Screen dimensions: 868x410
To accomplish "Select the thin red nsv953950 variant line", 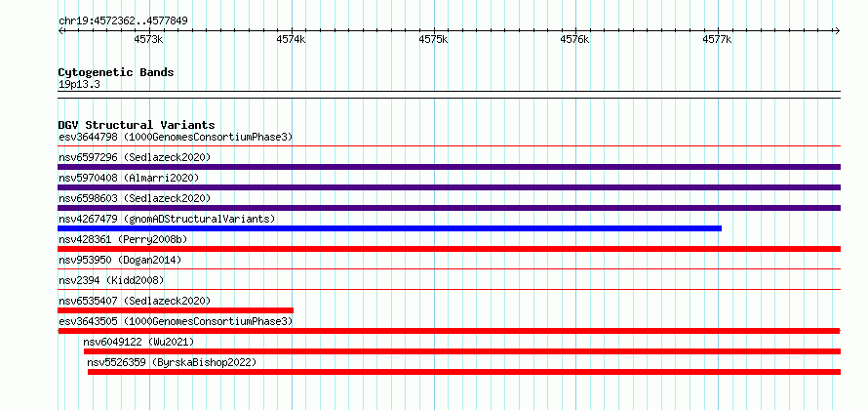I will 449,269.
